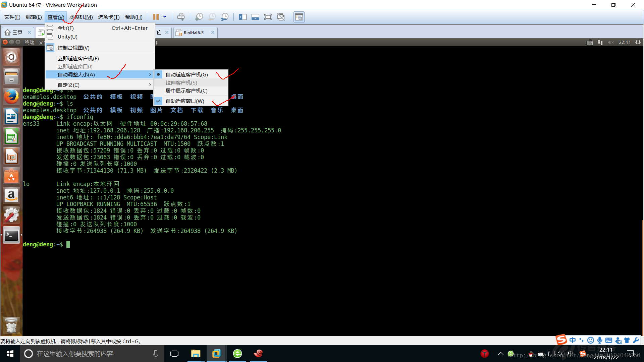Launch Firefox from the Ubuntu launcher
This screenshot has width=644, height=362.
(x=11, y=97)
